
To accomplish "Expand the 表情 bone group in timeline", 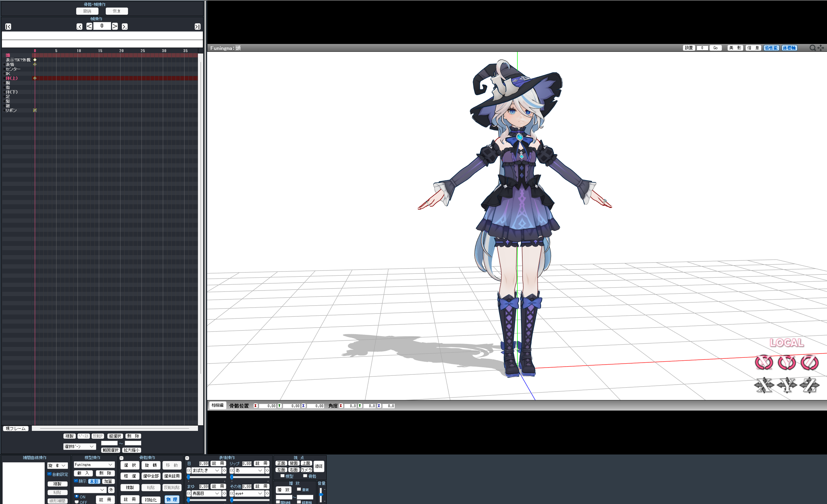I will pos(4,64).
